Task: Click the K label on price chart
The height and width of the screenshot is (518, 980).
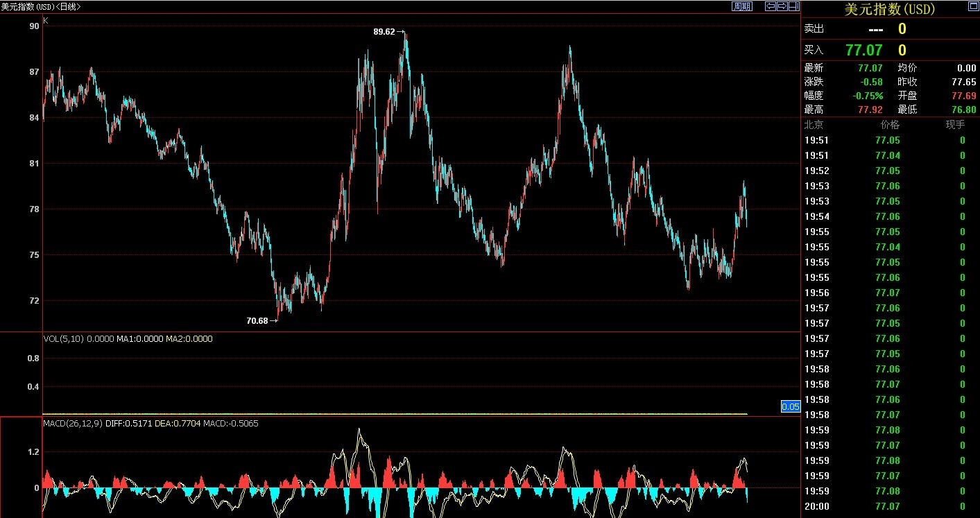Action: click(46, 21)
